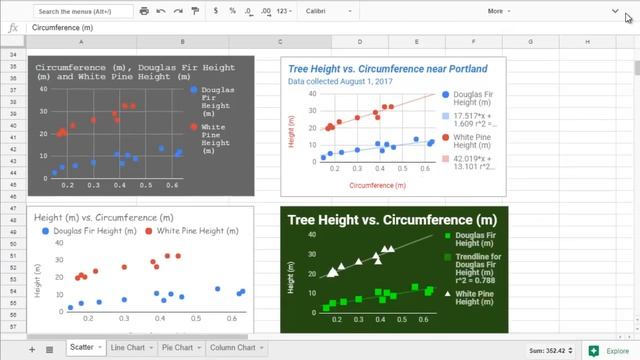
Task: Open the Sum: 352.42 summary dropdown
Action: 551,351
